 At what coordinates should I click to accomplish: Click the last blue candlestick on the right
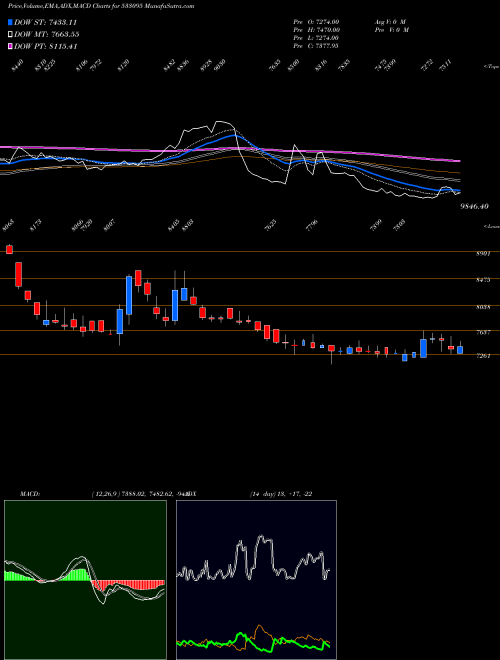tap(460, 349)
